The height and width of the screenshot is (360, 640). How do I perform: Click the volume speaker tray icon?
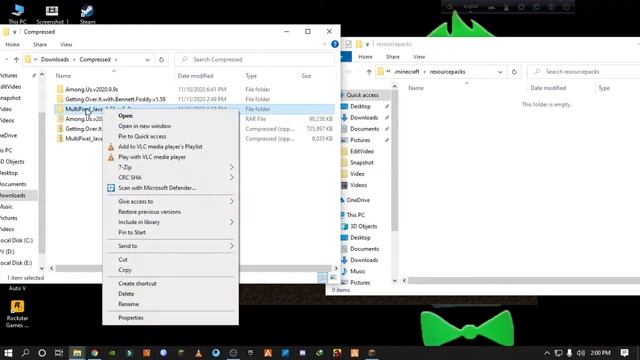581,353
